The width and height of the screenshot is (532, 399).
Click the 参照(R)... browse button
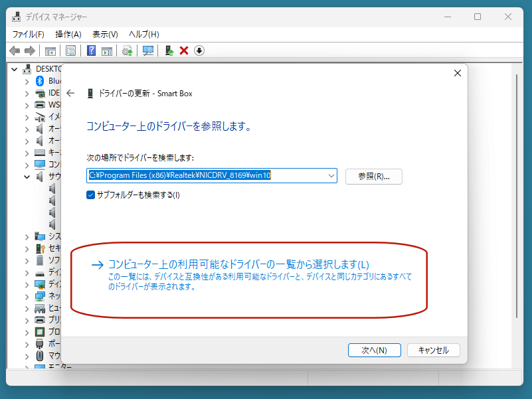coord(373,177)
